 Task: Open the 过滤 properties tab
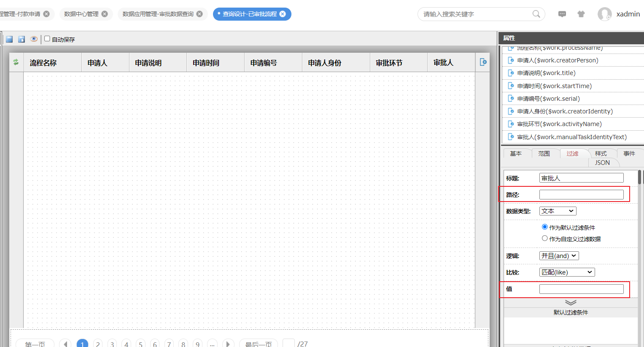click(x=572, y=153)
